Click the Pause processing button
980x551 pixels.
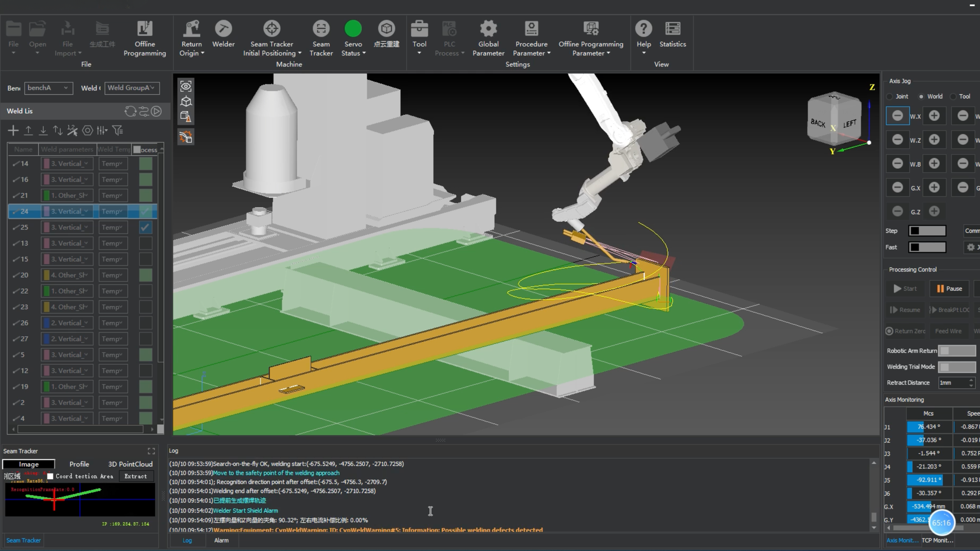point(949,288)
